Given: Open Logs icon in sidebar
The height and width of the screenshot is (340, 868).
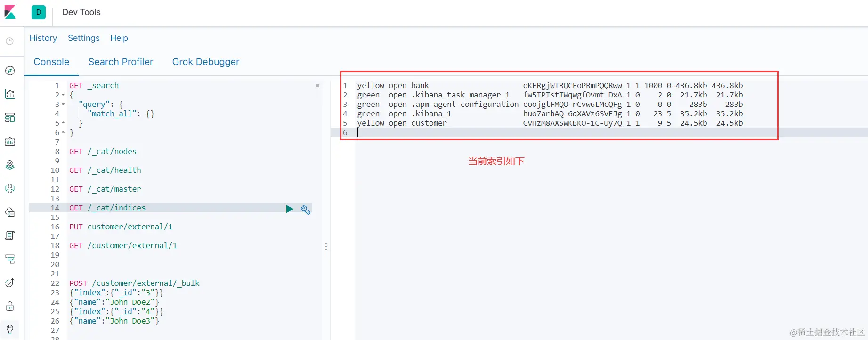Looking at the screenshot, I should coord(10,235).
